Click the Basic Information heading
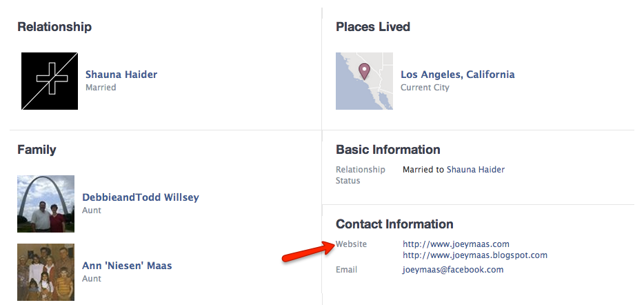The height and width of the screenshot is (305, 644). 388,149
